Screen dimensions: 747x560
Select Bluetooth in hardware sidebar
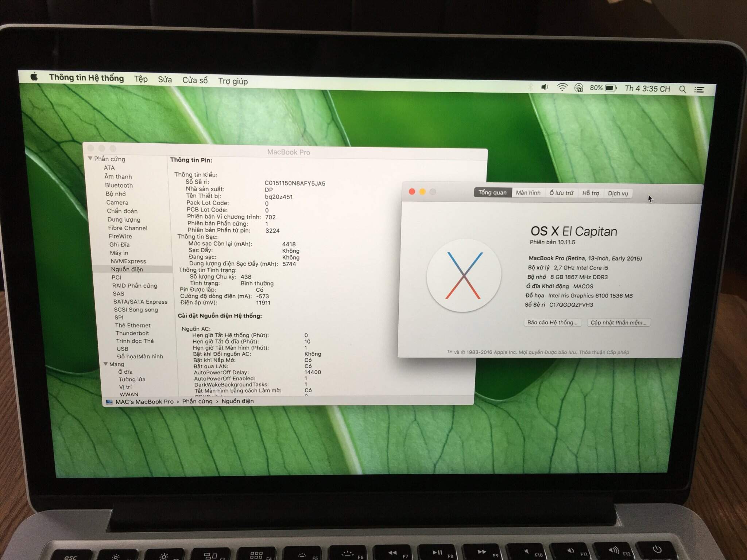coord(119,185)
